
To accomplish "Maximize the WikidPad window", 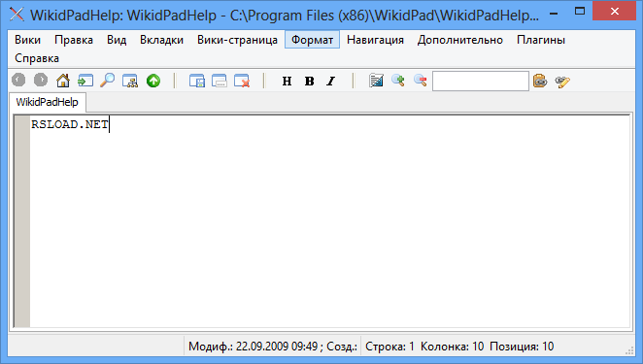I will click(580, 12).
